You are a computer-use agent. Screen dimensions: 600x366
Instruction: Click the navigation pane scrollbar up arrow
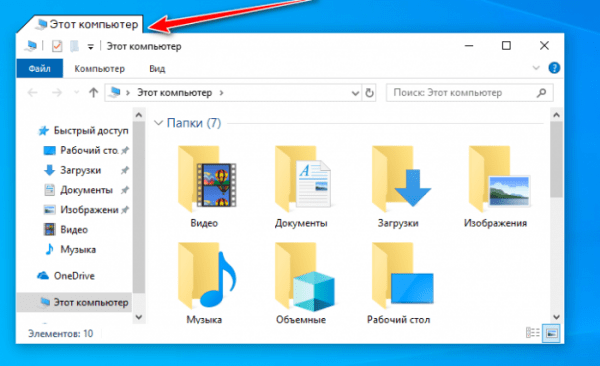pos(139,115)
